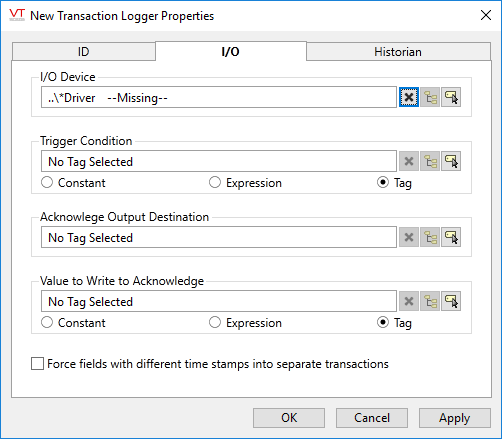Pick Acknowlege Output Destination tag with selector icon

(451, 237)
